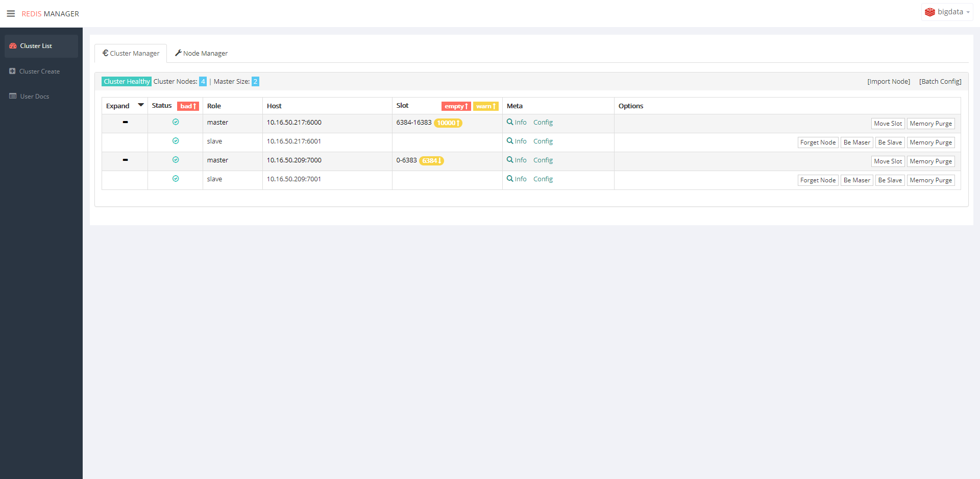The width and height of the screenshot is (980, 479).
Task: Click Be Slave for slave 10.16.50.217:6001
Action: pyautogui.click(x=890, y=142)
